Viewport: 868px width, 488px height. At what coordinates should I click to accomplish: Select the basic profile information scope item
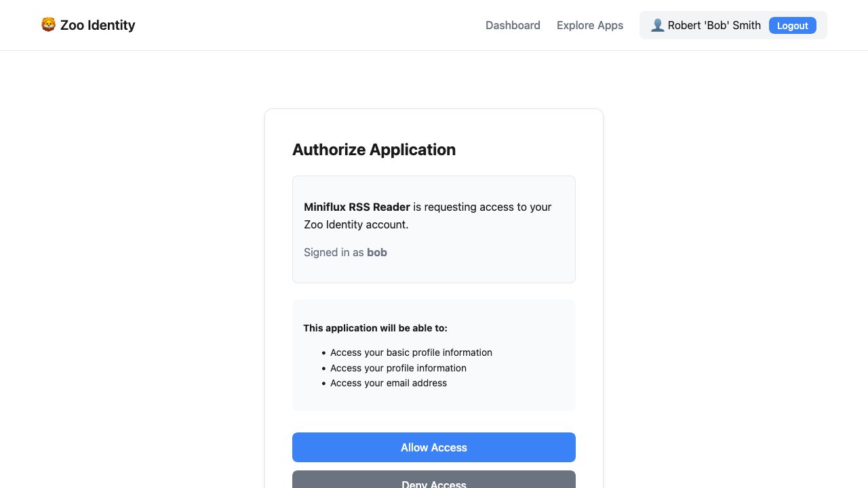411,352
